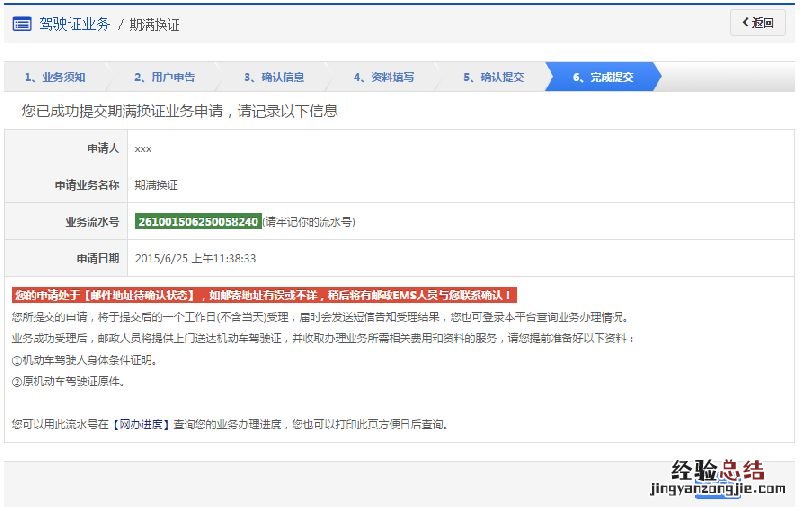Viewport: 800px width, 507px height.
Task: Open the 驾驶证业务 breadcrumb link
Action: [x=74, y=24]
